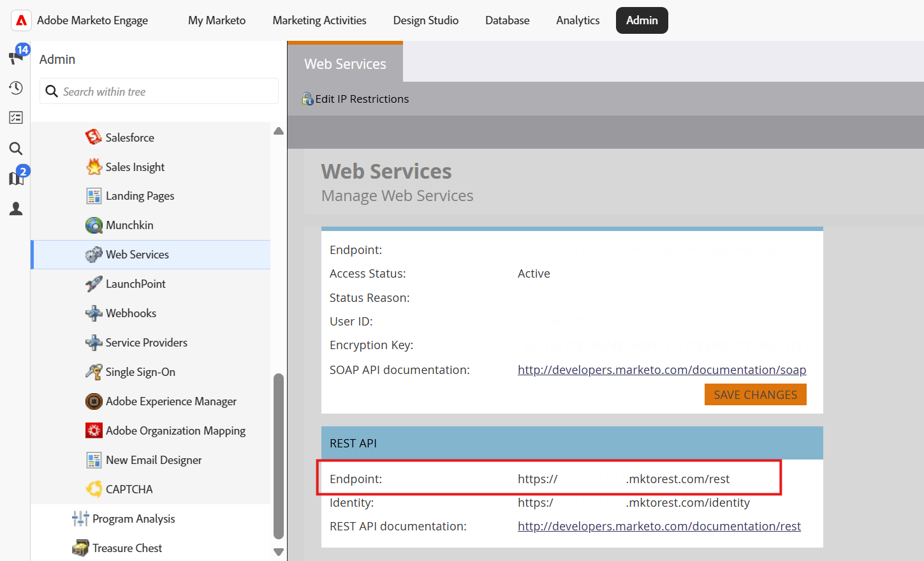This screenshot has width=924, height=561.
Task: Click the Munchkin globe icon
Action: pos(94,225)
